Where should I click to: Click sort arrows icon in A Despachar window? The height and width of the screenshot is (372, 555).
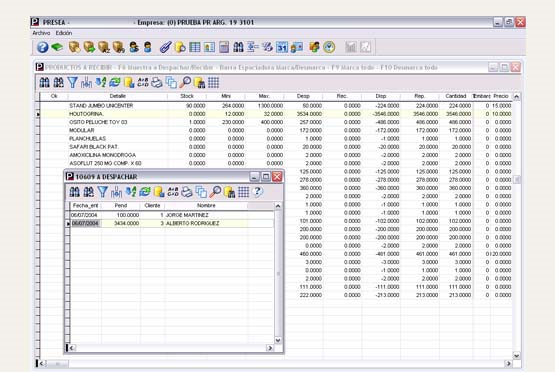tap(131, 192)
